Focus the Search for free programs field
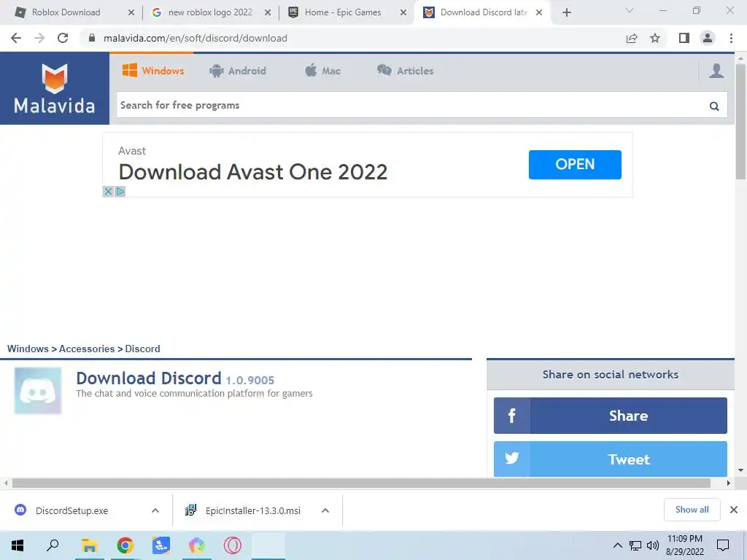This screenshot has height=560, width=747. [412, 105]
